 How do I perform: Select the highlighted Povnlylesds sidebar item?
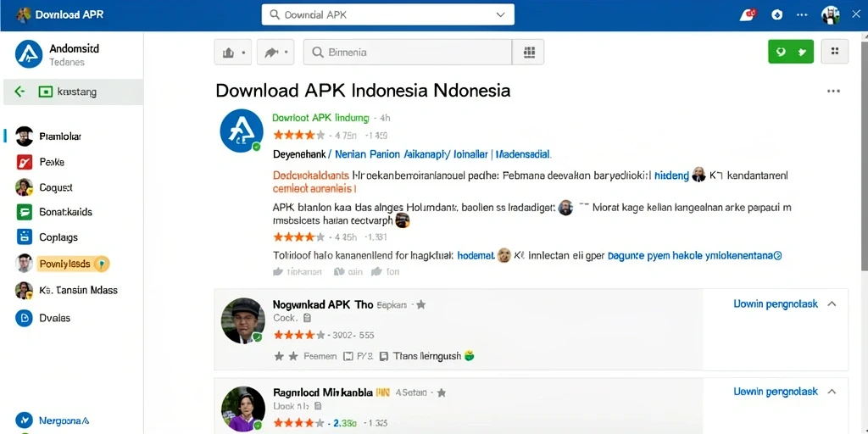coord(73,264)
